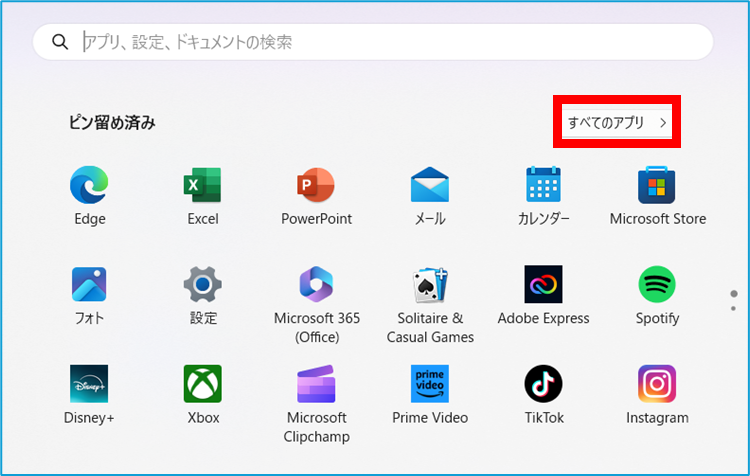Open 設定 settings gear icon
Screen dimensions: 750x476
[x=202, y=286]
